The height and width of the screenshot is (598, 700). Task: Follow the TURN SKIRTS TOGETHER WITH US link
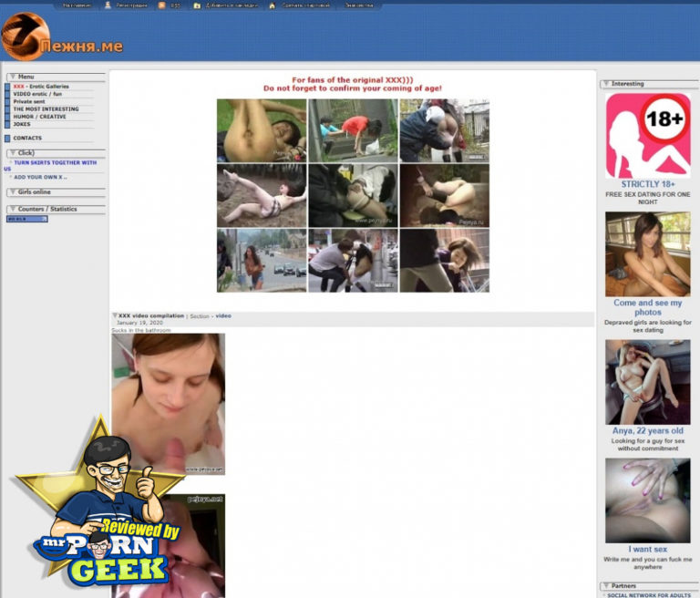(50, 165)
